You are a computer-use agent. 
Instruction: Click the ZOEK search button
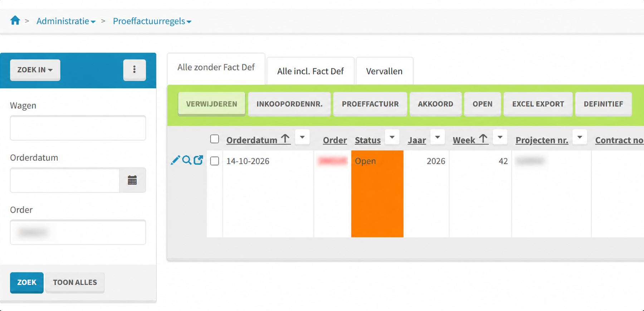27,282
